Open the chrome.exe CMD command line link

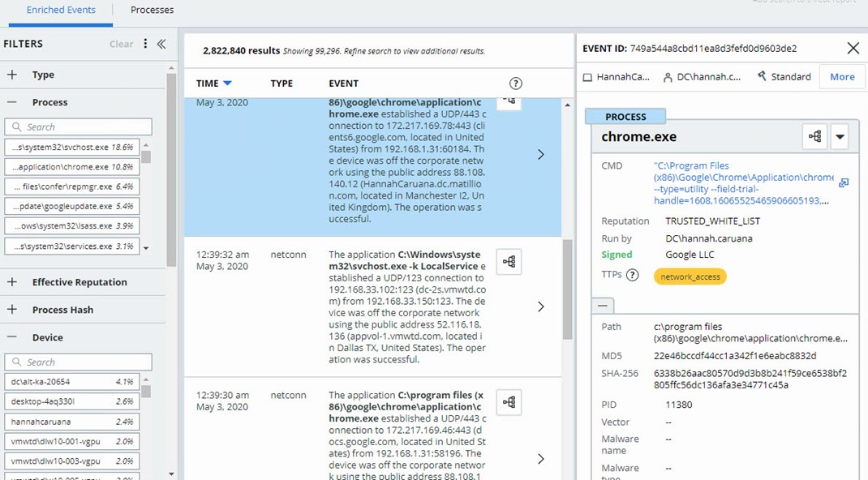pos(743,183)
